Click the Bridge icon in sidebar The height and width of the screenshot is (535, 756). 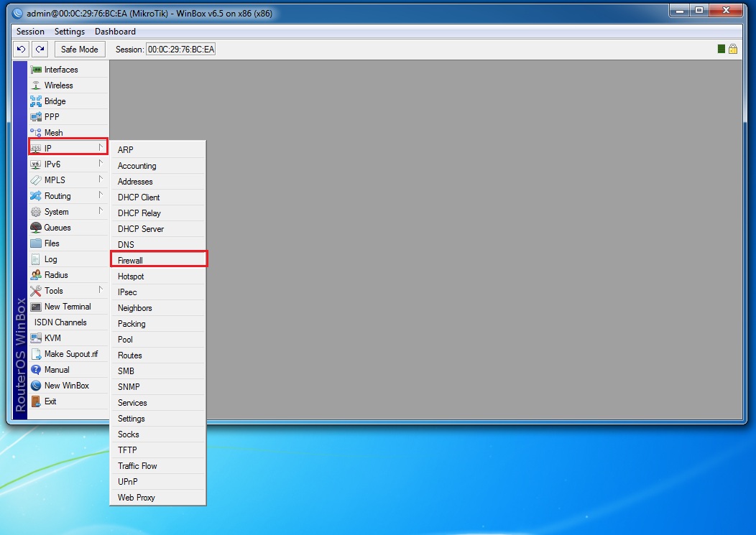click(36, 101)
